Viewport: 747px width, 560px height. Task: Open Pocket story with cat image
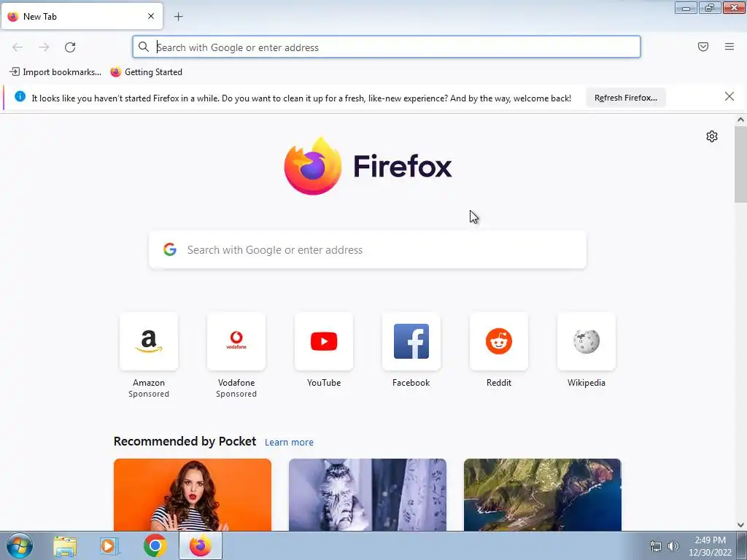[368, 495]
